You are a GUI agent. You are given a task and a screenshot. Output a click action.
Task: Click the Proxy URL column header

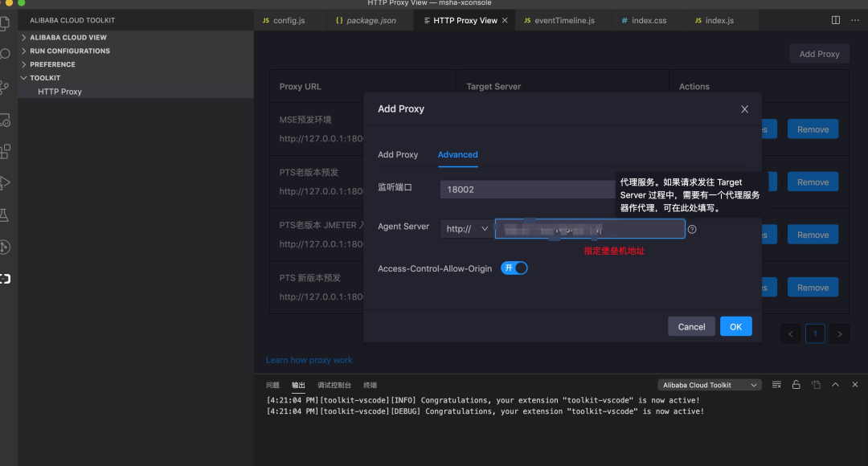(300, 86)
